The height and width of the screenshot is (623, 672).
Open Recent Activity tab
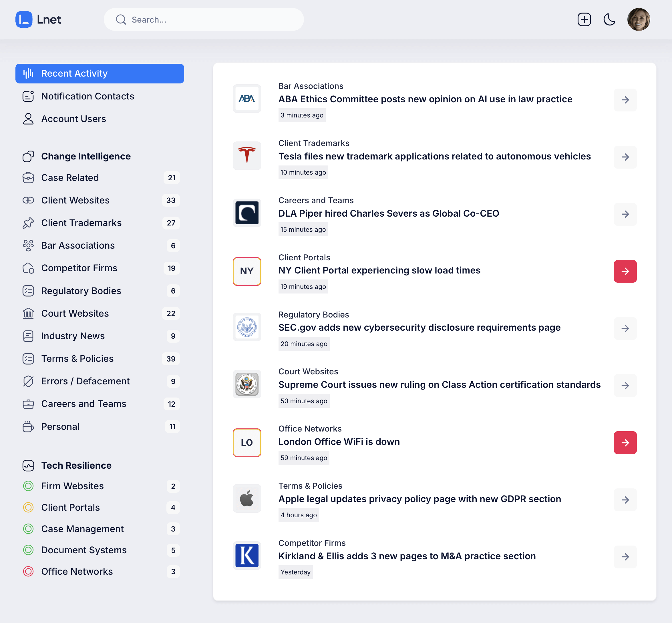point(100,73)
